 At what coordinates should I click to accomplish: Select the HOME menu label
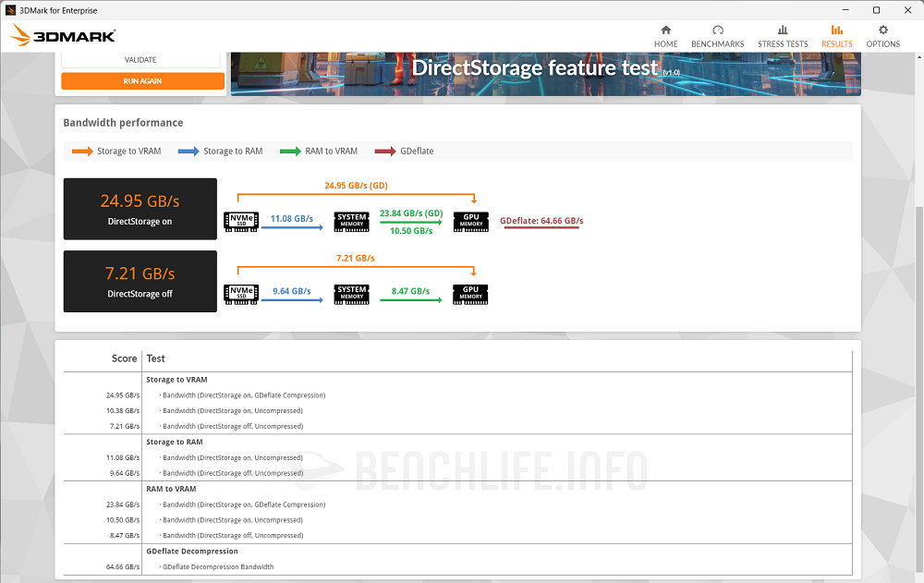665,43
